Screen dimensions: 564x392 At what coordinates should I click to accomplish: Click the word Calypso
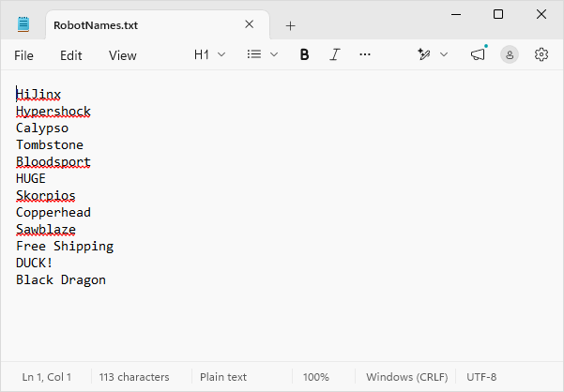coord(42,128)
